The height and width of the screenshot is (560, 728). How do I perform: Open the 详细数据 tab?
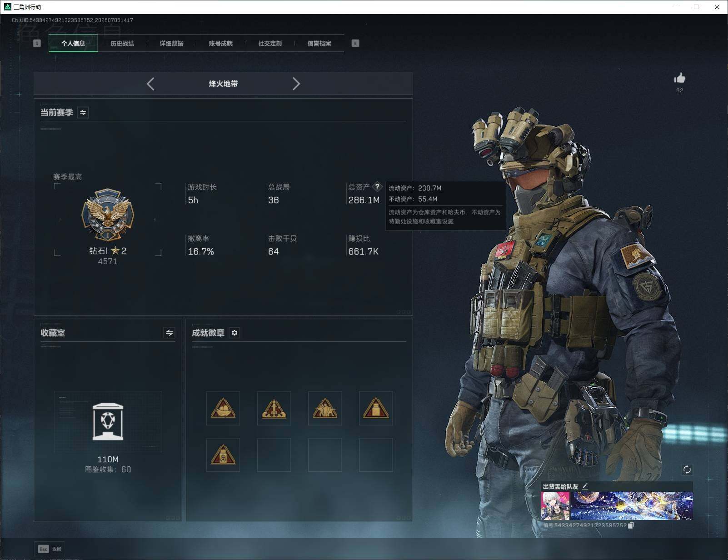tap(171, 43)
